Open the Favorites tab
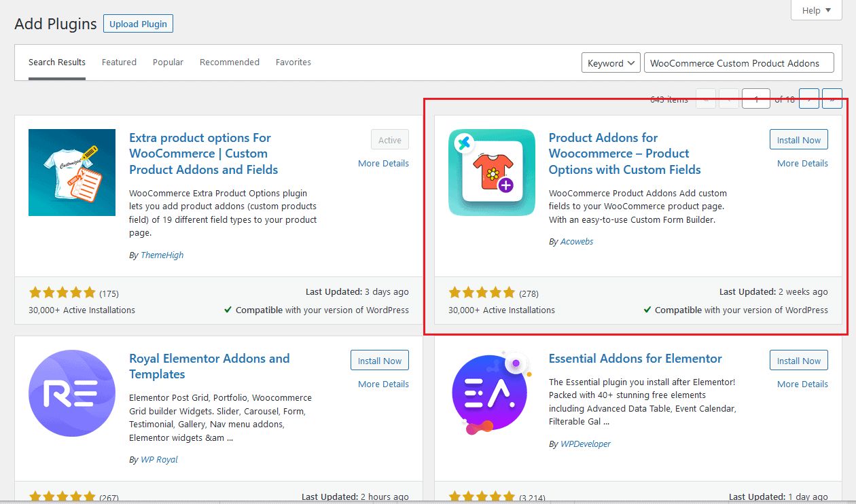 [x=293, y=62]
